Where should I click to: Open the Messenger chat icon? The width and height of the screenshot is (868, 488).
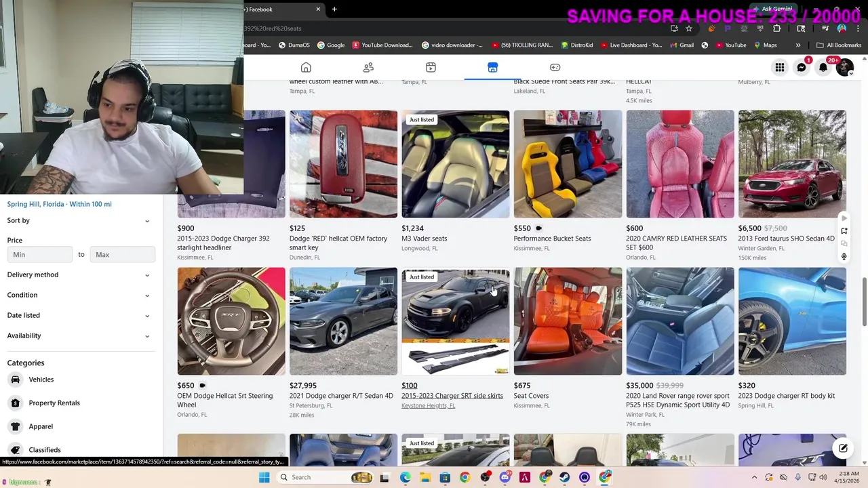pos(802,67)
